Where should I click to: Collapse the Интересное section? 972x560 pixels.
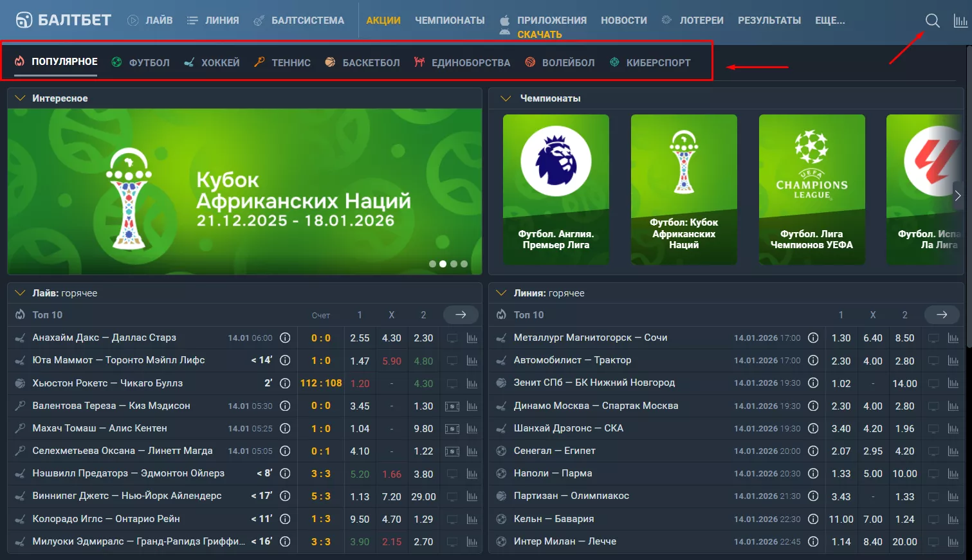20,98
